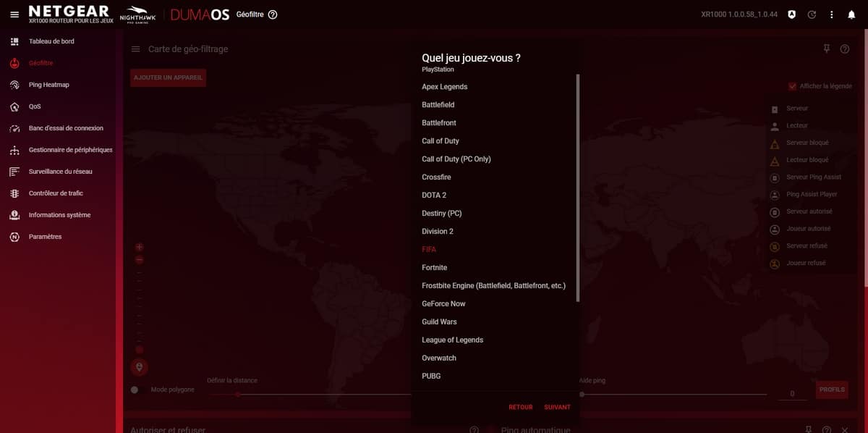Click the Banc d'essai de connexion icon
This screenshot has width=868, height=433.
[14, 128]
